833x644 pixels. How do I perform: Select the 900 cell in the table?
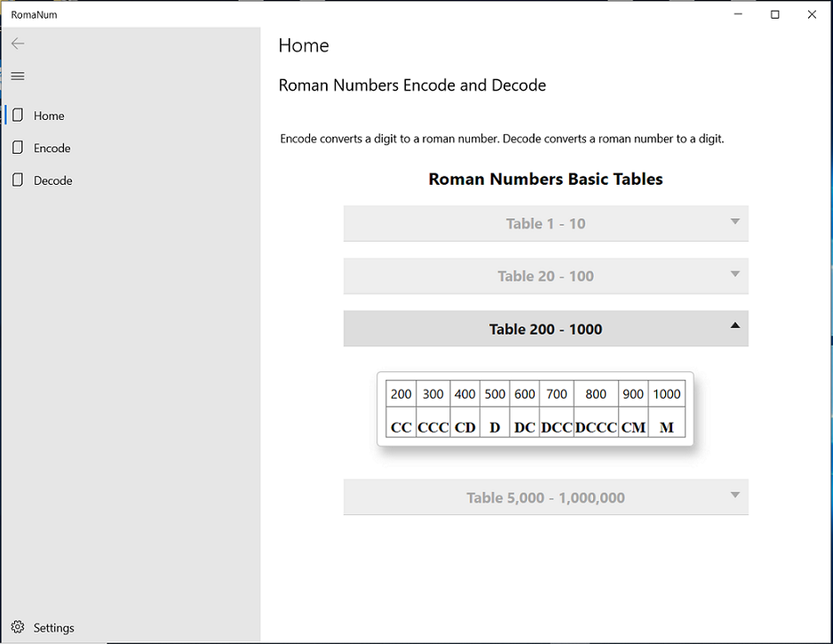633,394
